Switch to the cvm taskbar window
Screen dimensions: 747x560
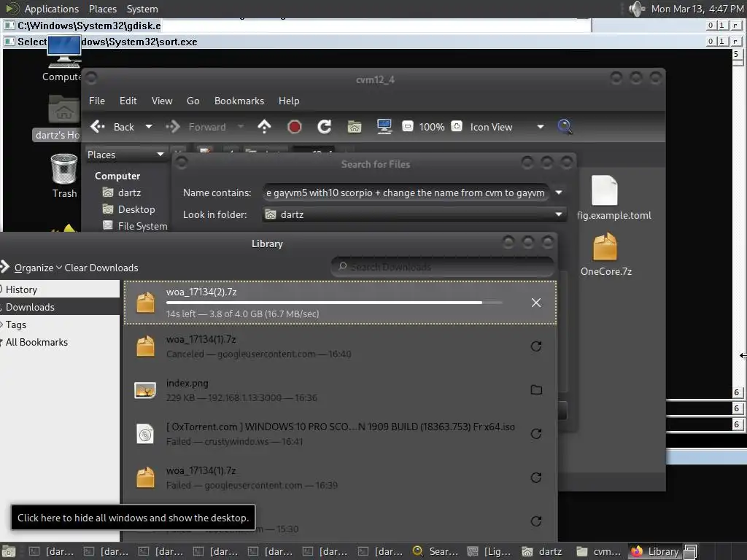598,551
